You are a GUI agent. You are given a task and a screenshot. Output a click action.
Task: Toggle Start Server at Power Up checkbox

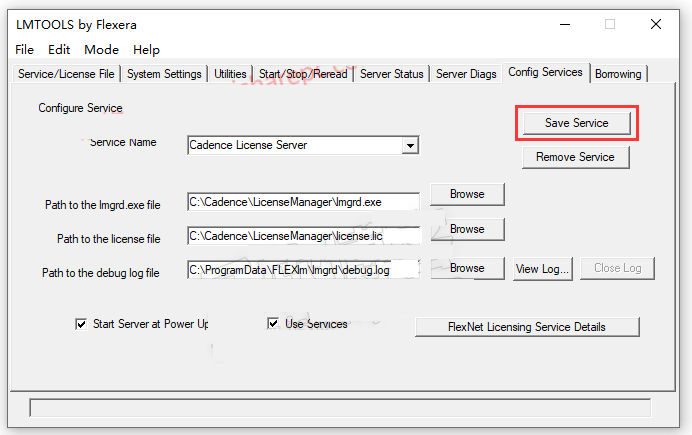coord(81,324)
